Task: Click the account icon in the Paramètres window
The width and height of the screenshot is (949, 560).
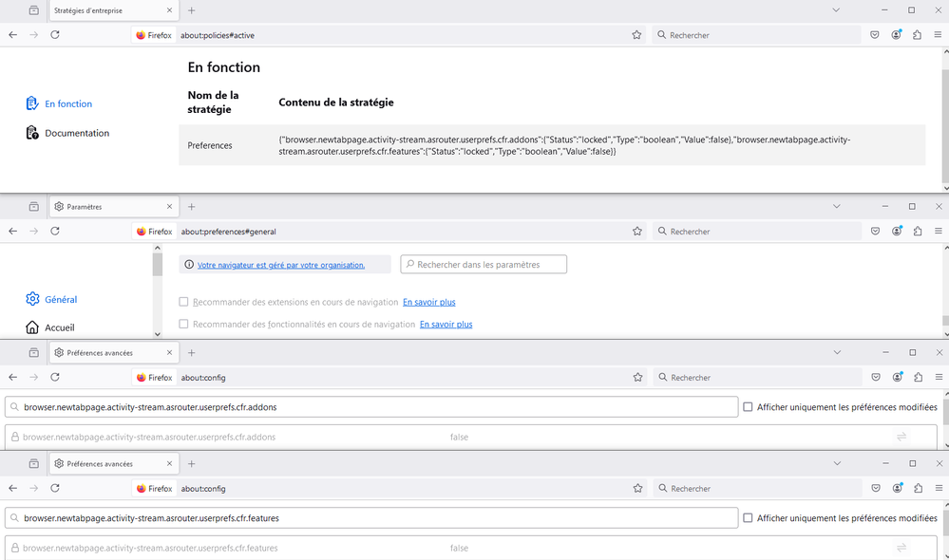Action: 896,232
